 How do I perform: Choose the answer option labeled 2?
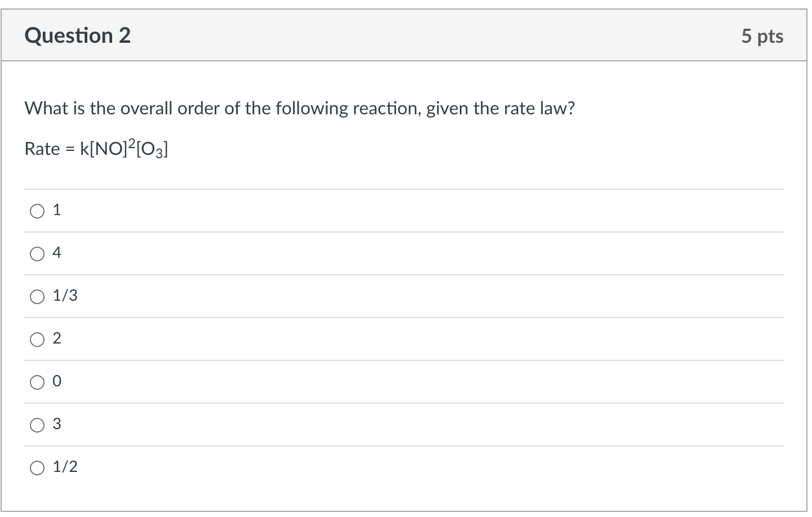tap(56, 338)
